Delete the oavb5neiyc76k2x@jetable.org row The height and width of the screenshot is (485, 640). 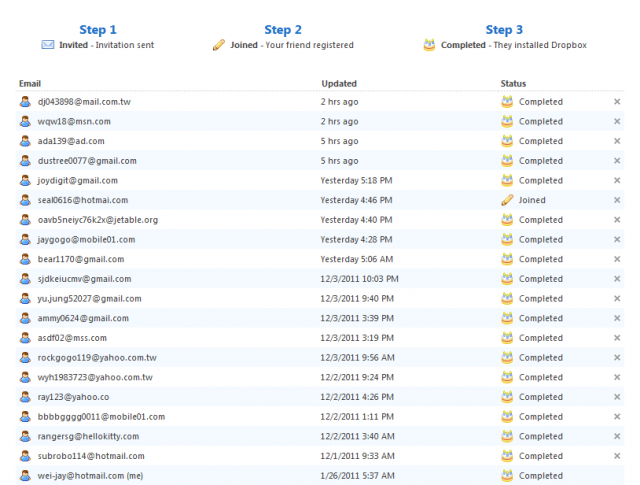(x=617, y=220)
